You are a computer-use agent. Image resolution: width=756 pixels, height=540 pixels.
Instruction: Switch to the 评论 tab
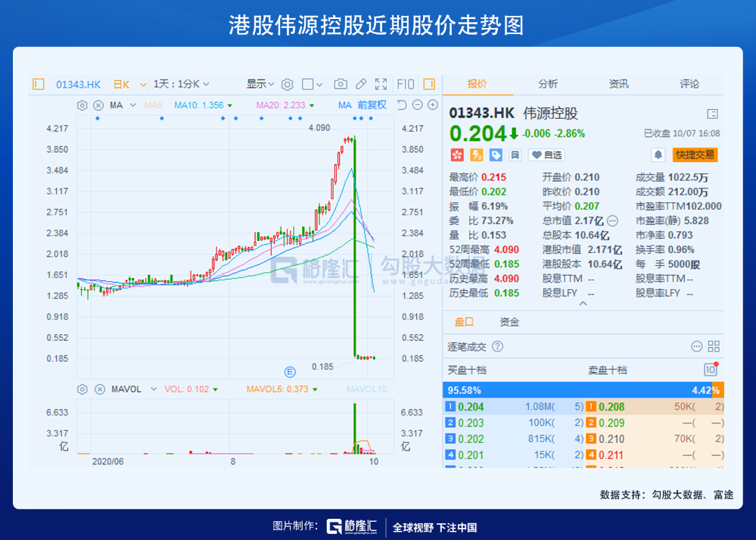(x=689, y=84)
